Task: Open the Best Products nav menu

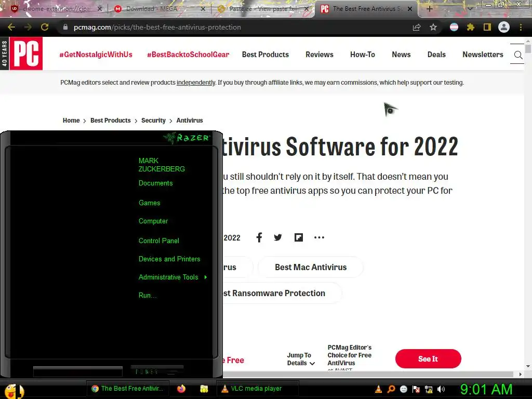Action: 265,55
